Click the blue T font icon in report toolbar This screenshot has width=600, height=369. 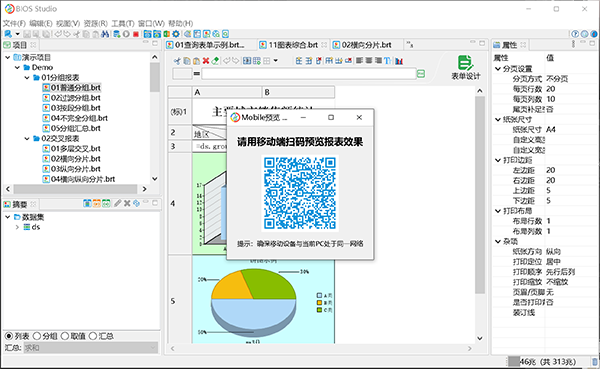(388, 61)
